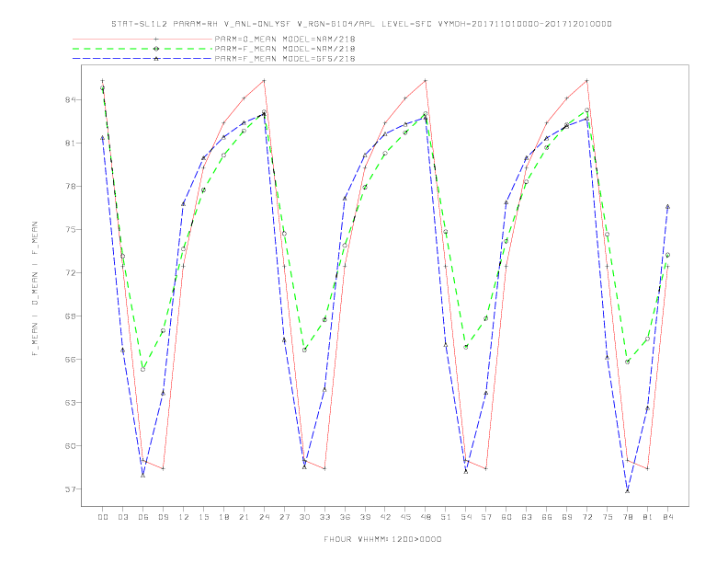This screenshot has width=728, height=563.
Task: Click x-axis tick label 81
Action: click(x=648, y=517)
